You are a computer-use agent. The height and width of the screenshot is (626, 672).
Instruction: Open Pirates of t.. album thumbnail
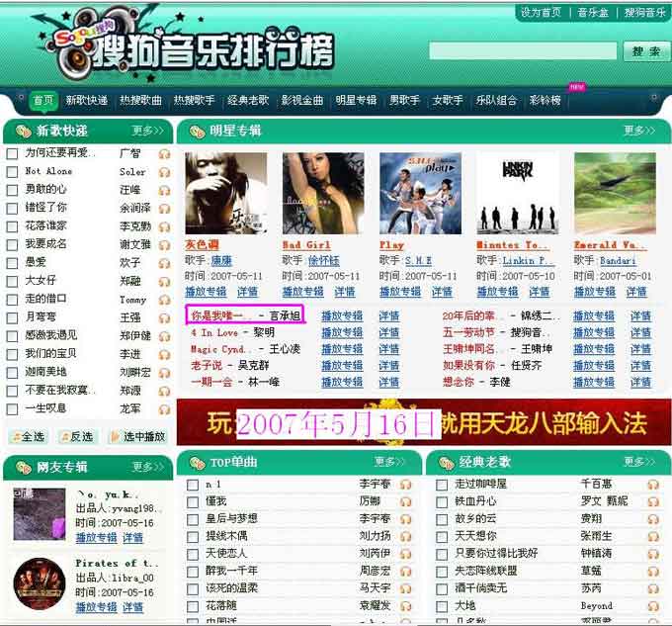[40, 583]
